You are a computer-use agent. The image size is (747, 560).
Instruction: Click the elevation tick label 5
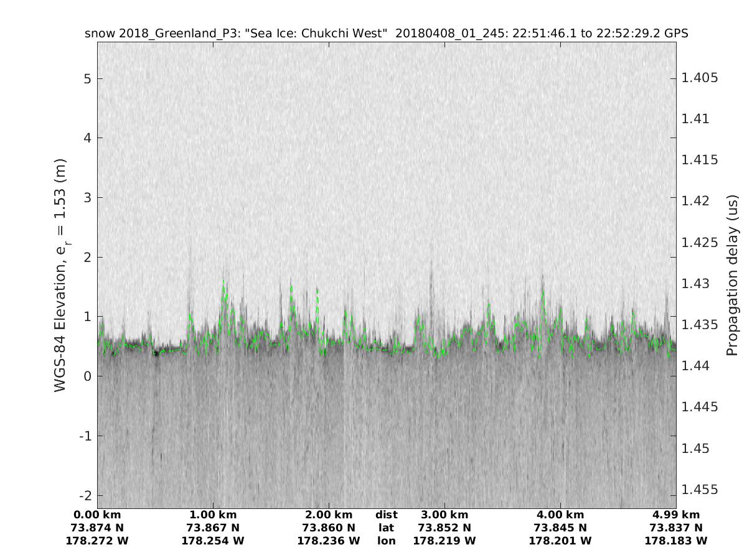coord(88,78)
